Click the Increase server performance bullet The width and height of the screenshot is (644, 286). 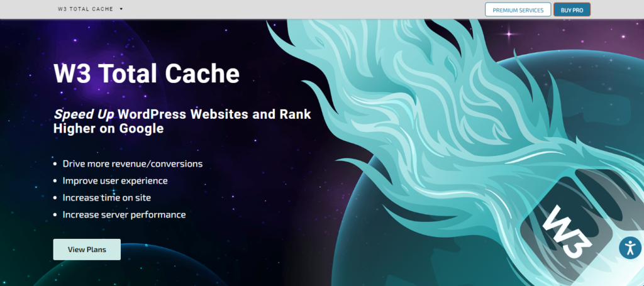124,214
